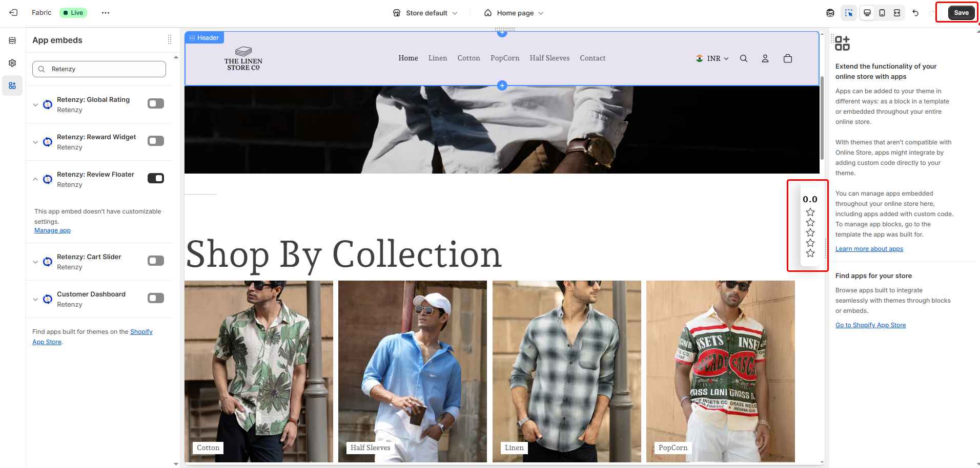Click the exit editor icon
The image size is (980, 468).
click(x=13, y=13)
